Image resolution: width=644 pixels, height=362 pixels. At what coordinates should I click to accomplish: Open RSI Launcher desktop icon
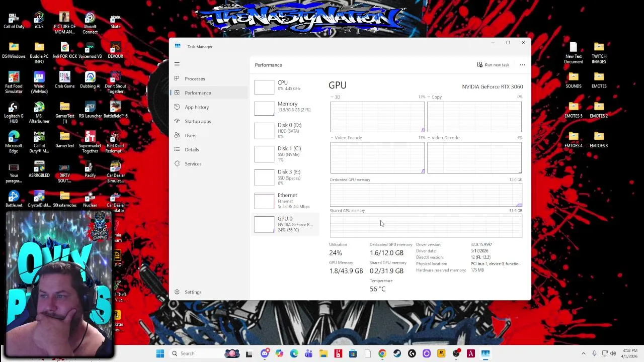(x=90, y=110)
